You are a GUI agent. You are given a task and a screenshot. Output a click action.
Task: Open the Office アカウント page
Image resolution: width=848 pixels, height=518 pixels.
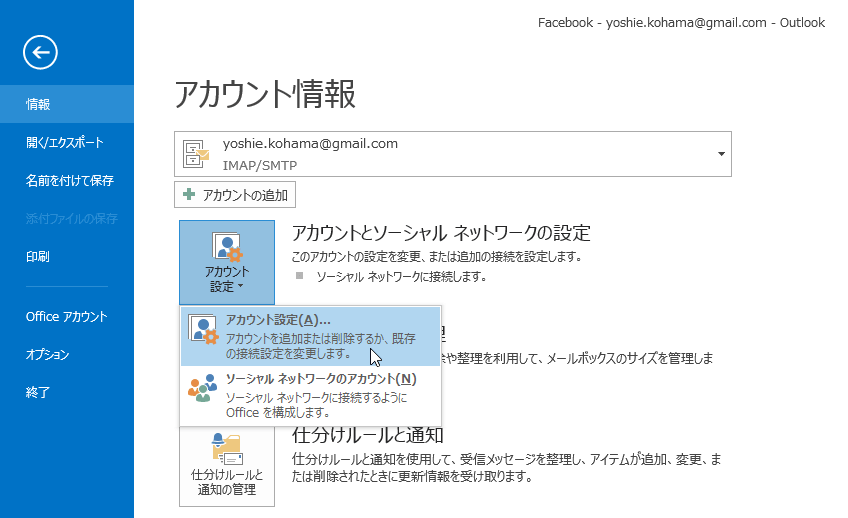tap(67, 316)
